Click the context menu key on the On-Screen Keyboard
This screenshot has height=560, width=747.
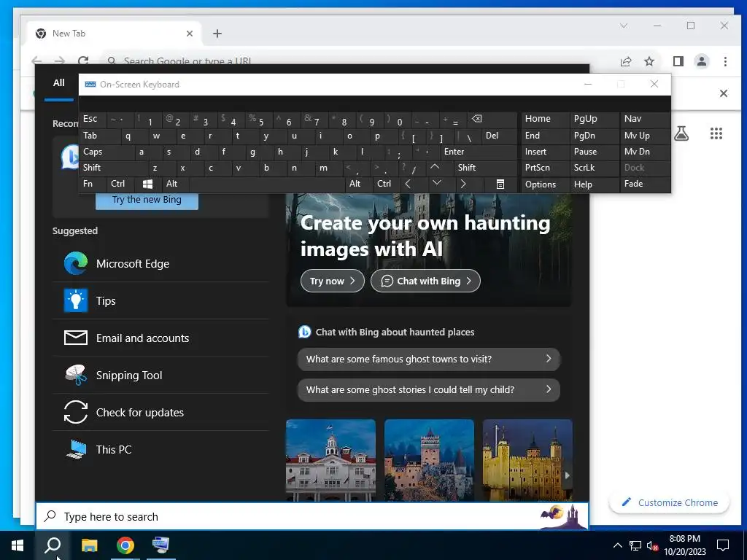coord(500,184)
